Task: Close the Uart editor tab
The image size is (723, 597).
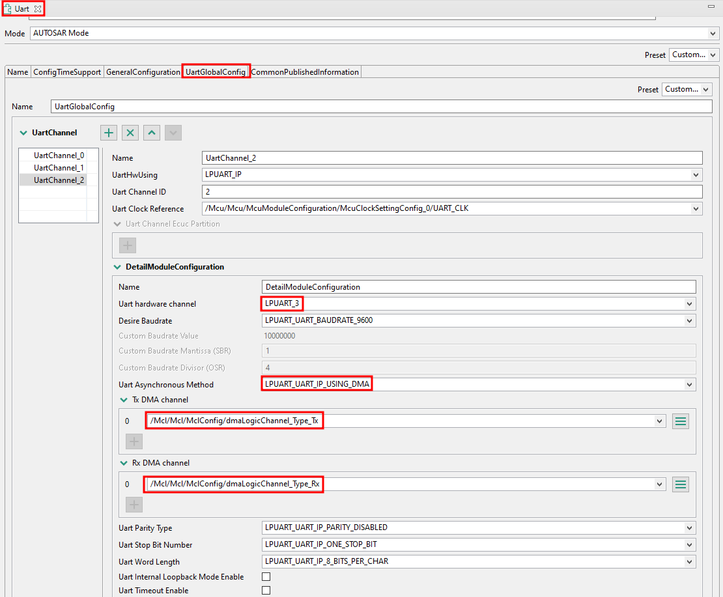Action: point(38,9)
